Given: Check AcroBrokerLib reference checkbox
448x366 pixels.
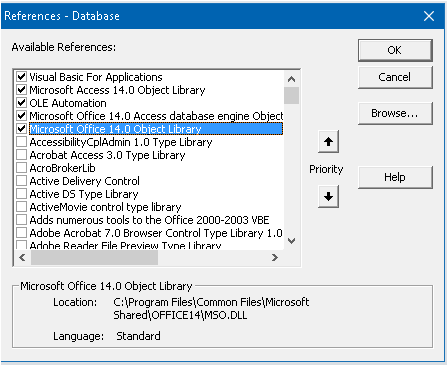Looking at the screenshot, I should [21, 168].
